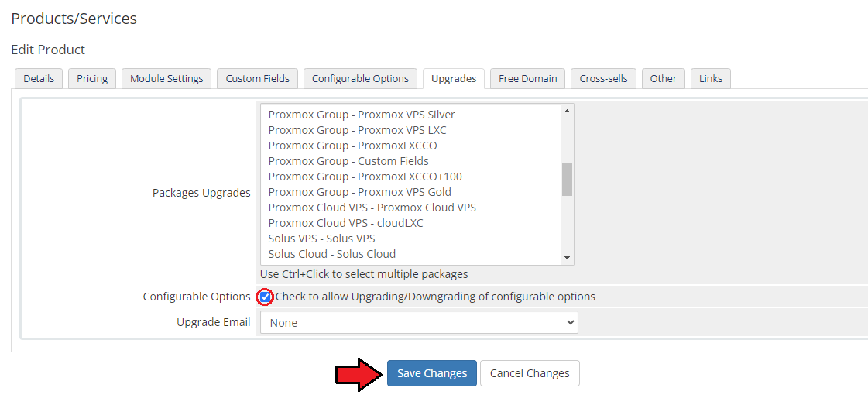Select Proxmox Cloud VPS - cloudLXC package

click(410, 224)
